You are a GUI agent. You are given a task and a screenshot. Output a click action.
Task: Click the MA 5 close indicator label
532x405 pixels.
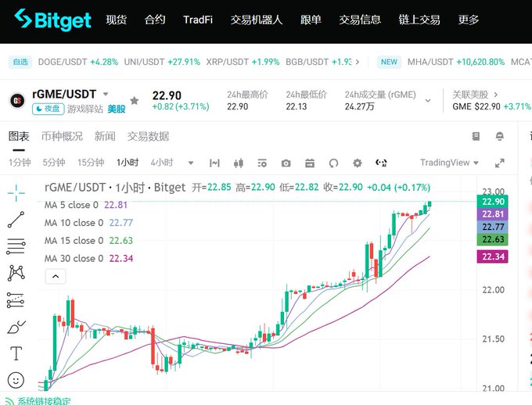pos(71,205)
